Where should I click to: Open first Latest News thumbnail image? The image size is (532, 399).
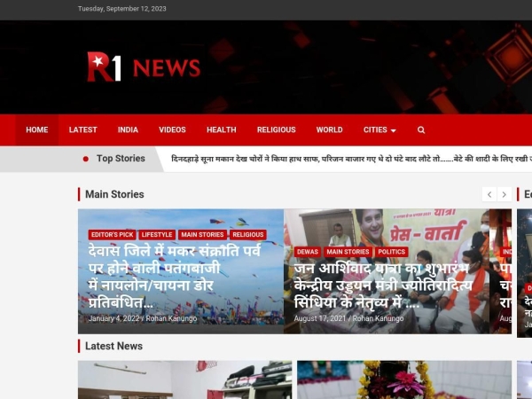(x=184, y=379)
